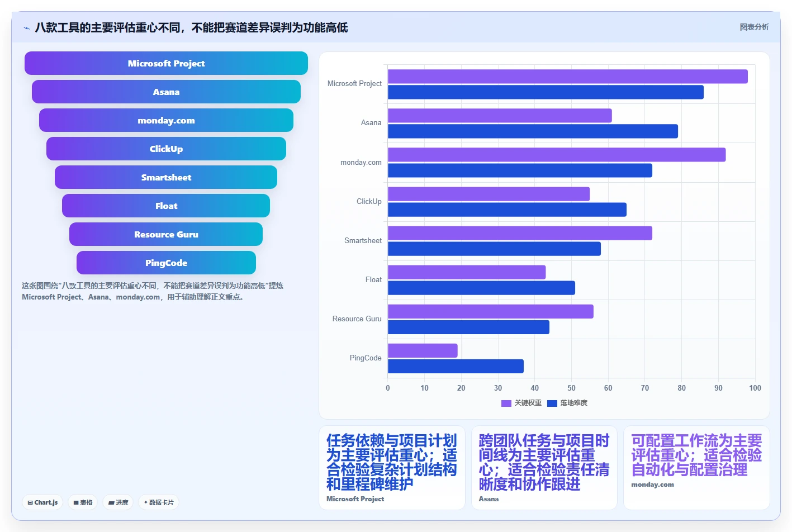The height and width of the screenshot is (532, 792).
Task: Click the Float y-axis label in chart
Action: (373, 280)
